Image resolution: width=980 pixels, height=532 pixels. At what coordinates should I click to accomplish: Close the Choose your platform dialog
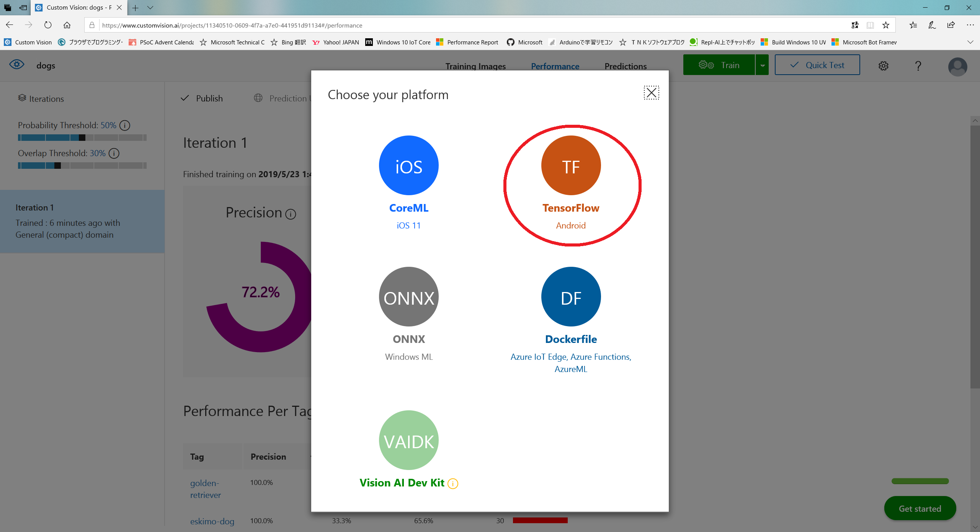coord(651,93)
